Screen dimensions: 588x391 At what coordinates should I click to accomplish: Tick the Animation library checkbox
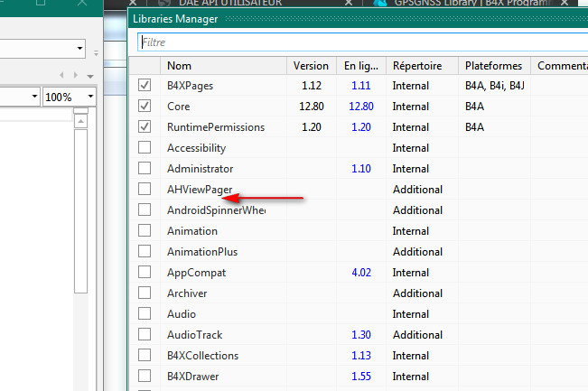(145, 230)
